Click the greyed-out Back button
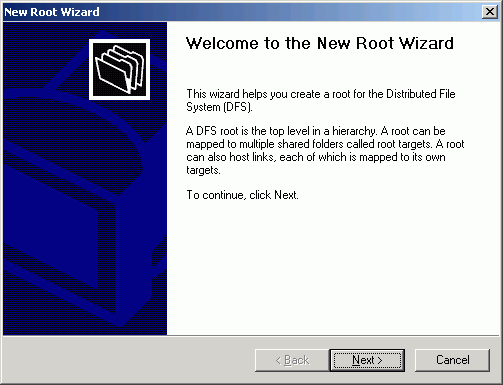503x385 pixels. click(x=292, y=360)
